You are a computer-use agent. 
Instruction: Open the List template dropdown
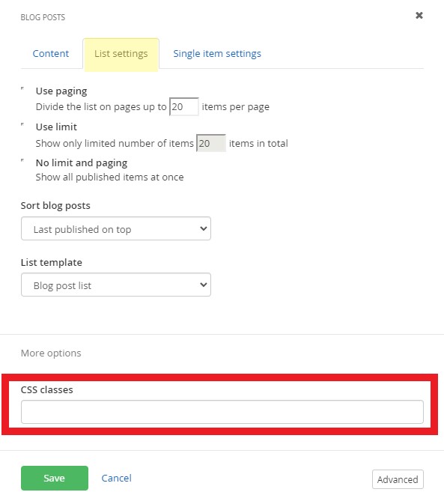(116, 285)
